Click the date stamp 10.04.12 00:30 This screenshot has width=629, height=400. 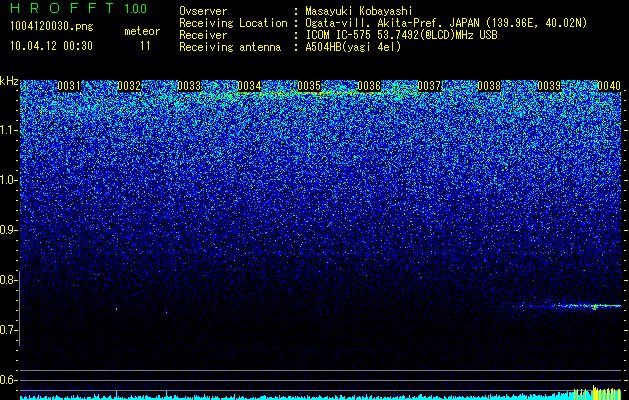(x=51, y=46)
